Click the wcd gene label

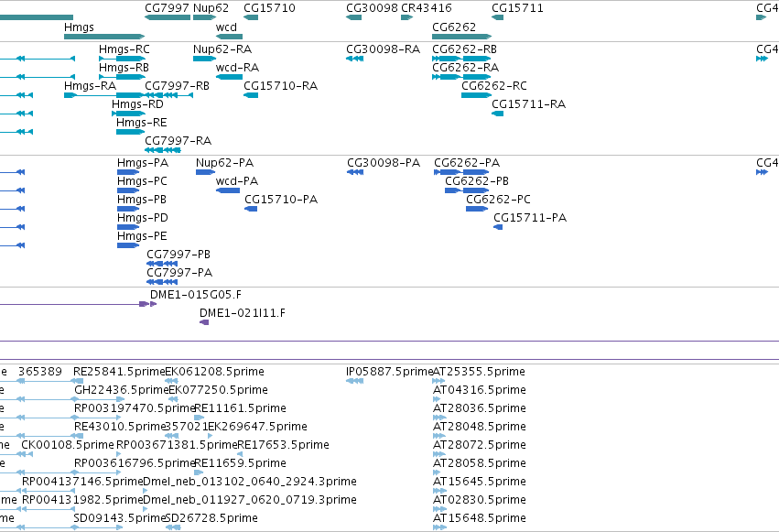click(226, 27)
